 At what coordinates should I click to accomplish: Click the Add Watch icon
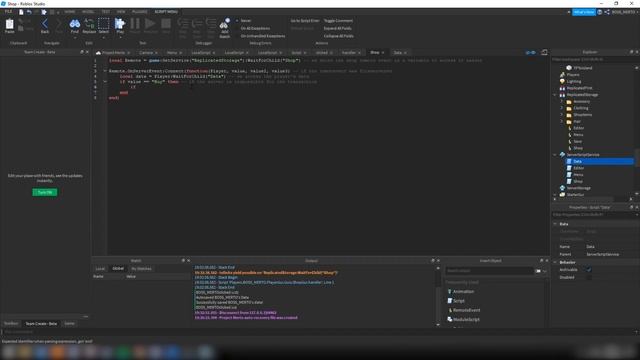224,28
